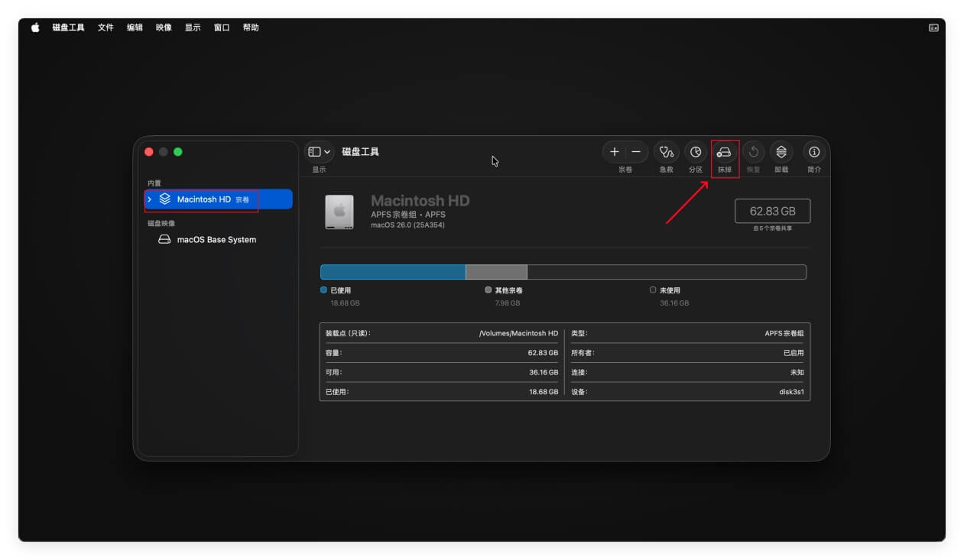The image size is (964, 560).
Task: Click the Macintosh HD drive thumbnail
Action: coord(339,212)
